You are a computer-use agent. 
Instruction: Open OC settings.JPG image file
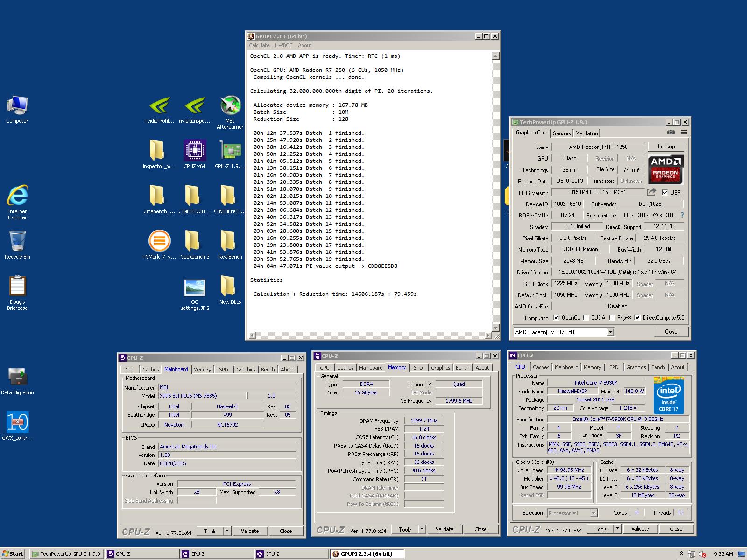point(195,294)
